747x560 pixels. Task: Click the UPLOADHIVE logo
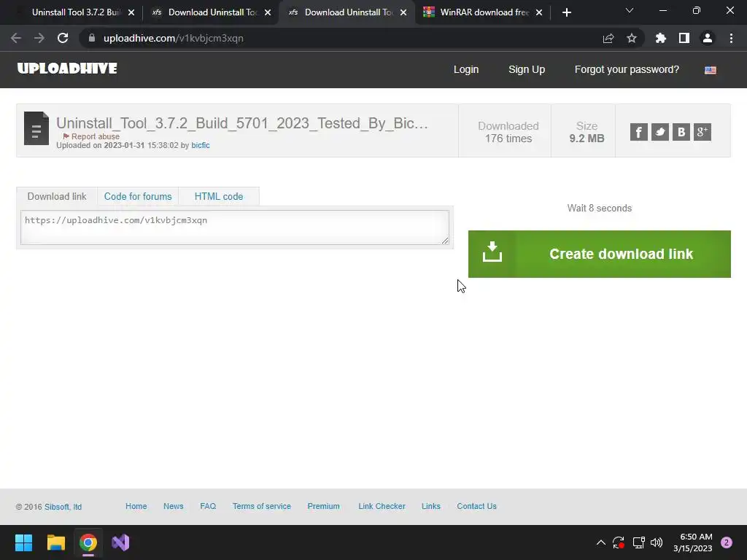coord(67,69)
